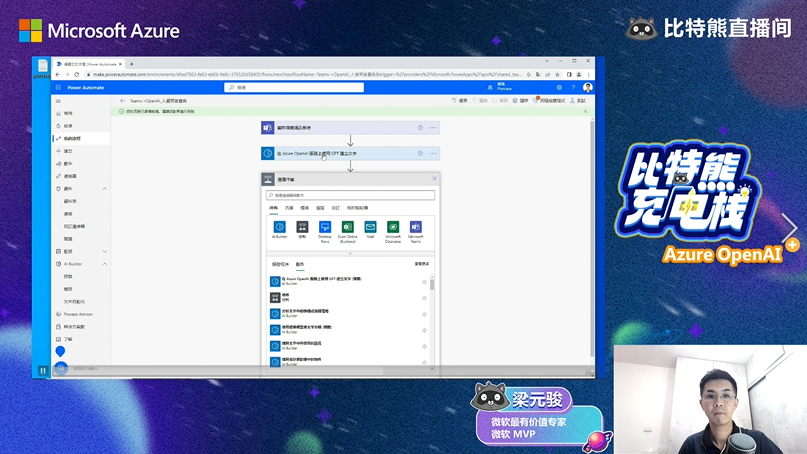Select the Microsoft Dataverse connector icon

(x=393, y=227)
